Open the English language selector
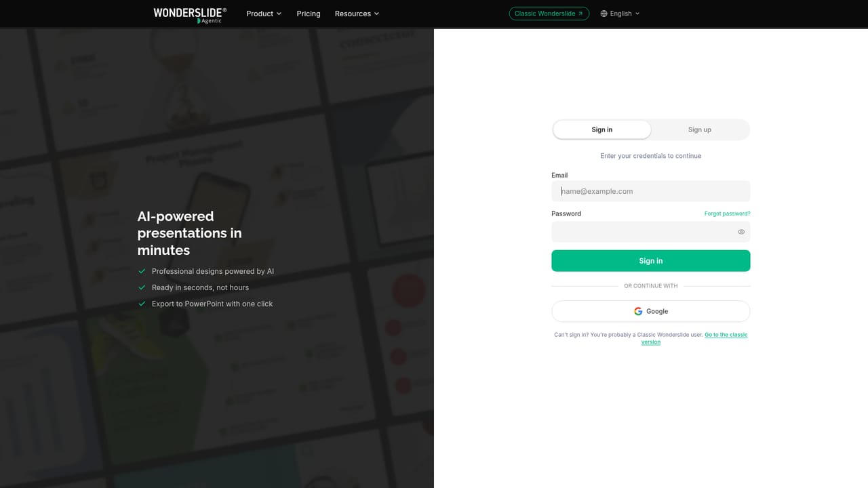868x488 pixels. click(x=620, y=14)
